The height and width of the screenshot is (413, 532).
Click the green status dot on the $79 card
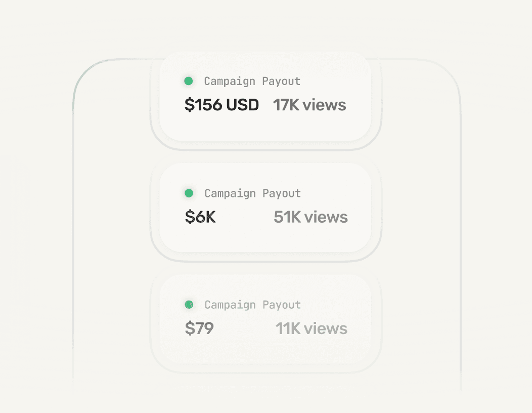[189, 304]
